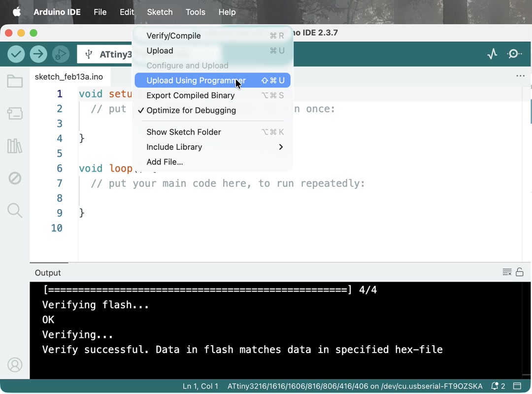532x394 pixels.
Task: Open the user account profile icon
Action: pos(15,365)
